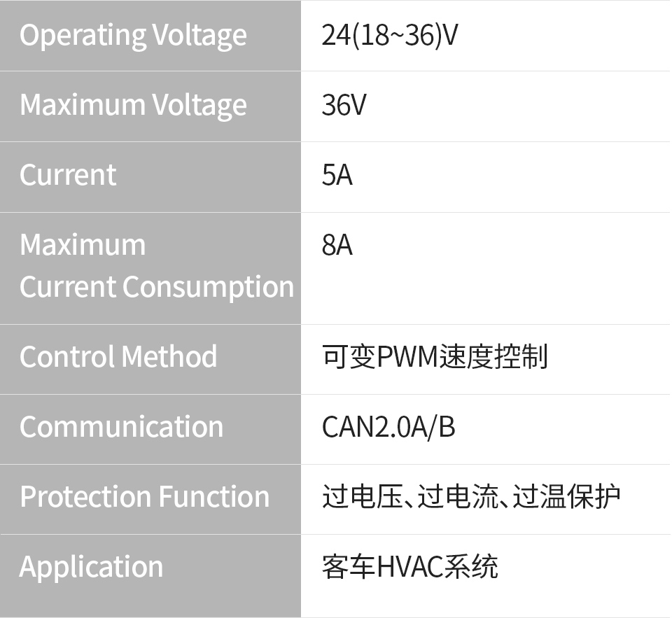Viewport: 672px width, 618px height.
Task: Select the 过电压、过电流、过温保护 value text
Action: click(471, 497)
